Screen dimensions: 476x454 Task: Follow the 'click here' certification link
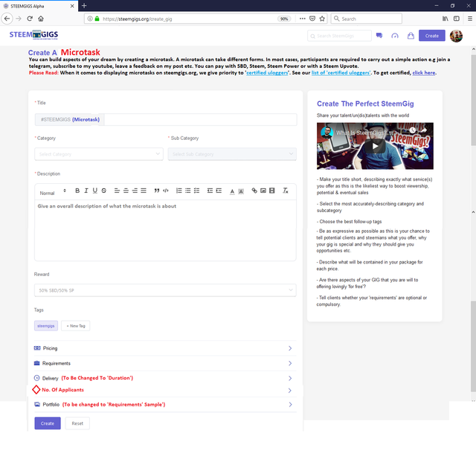(x=424, y=73)
